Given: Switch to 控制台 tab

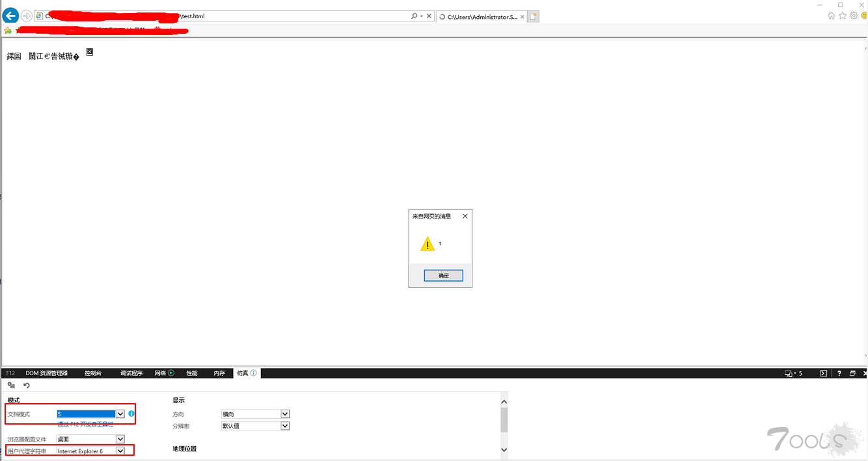Looking at the screenshot, I should point(93,373).
